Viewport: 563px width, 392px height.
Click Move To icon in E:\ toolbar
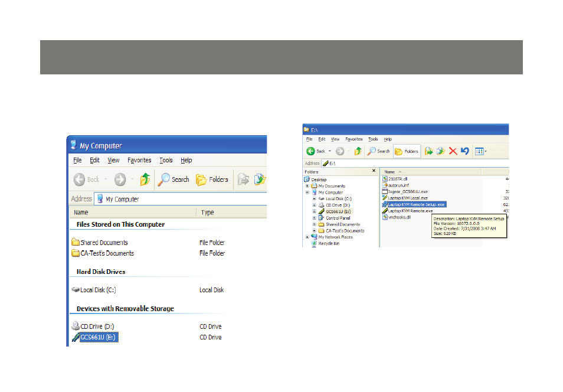(428, 151)
